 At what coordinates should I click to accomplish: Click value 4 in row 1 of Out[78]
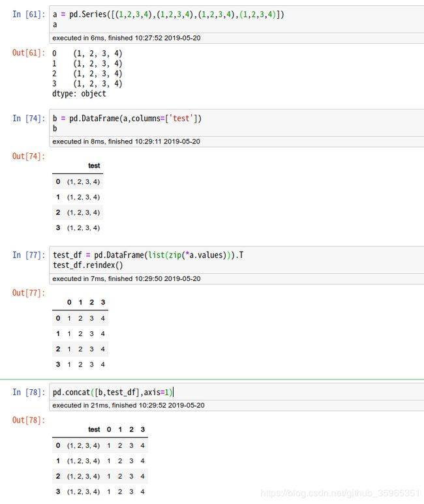click(142, 461)
